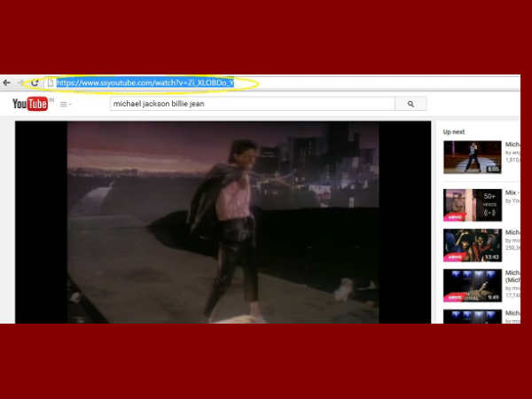
Task: Open the 13:42 duration video thumbnail
Action: coord(473,246)
